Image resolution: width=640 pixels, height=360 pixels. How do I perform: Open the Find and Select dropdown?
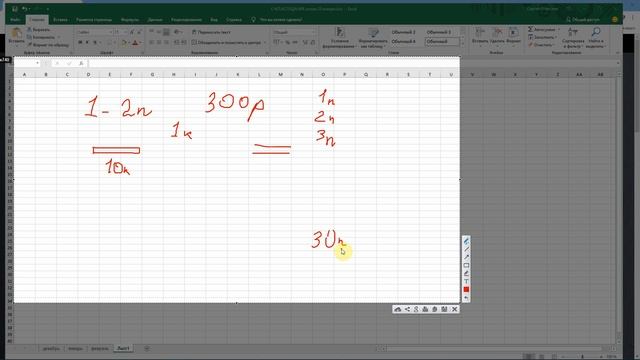tap(595, 38)
